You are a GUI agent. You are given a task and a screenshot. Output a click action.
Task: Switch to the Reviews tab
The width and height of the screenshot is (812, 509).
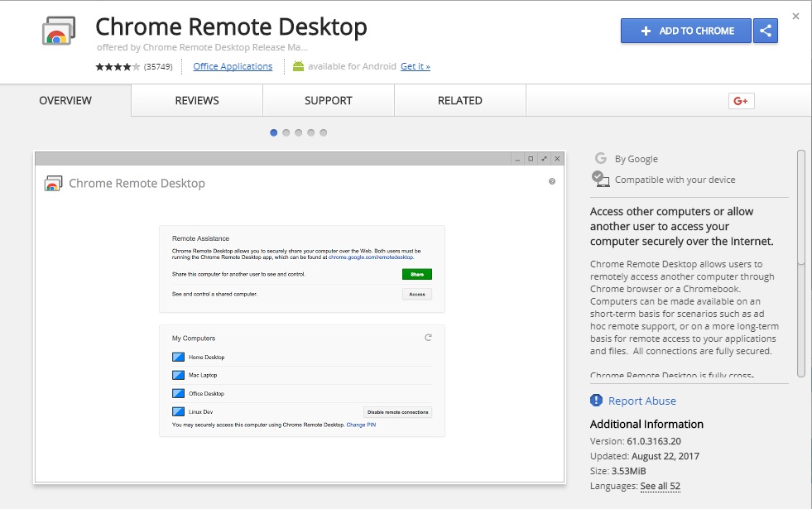click(197, 100)
